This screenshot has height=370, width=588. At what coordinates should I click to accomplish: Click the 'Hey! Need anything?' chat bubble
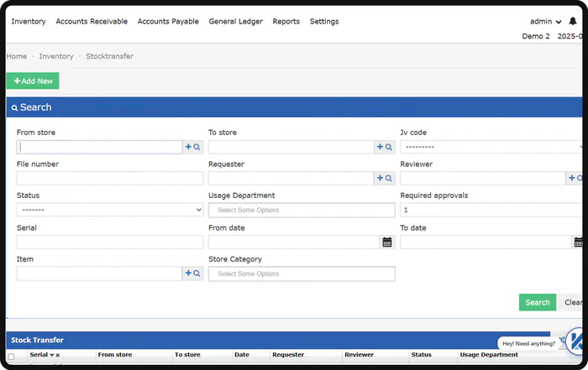[528, 343]
